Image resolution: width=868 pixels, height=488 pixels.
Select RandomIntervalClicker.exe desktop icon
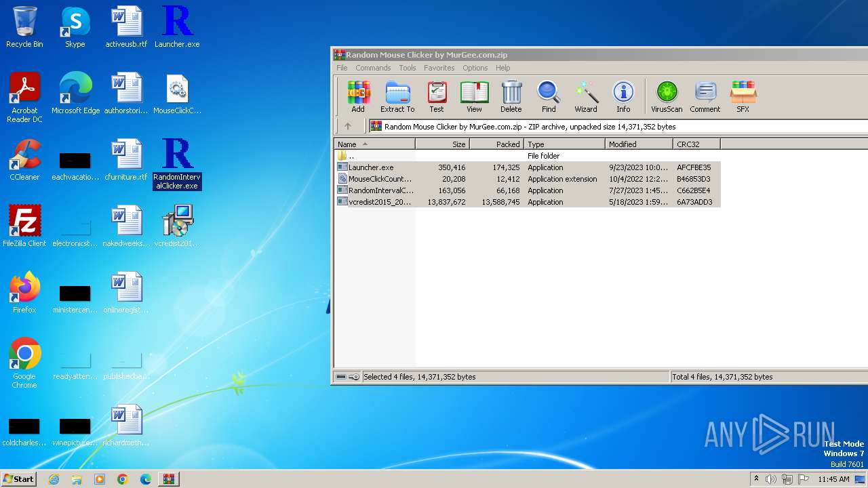click(177, 164)
